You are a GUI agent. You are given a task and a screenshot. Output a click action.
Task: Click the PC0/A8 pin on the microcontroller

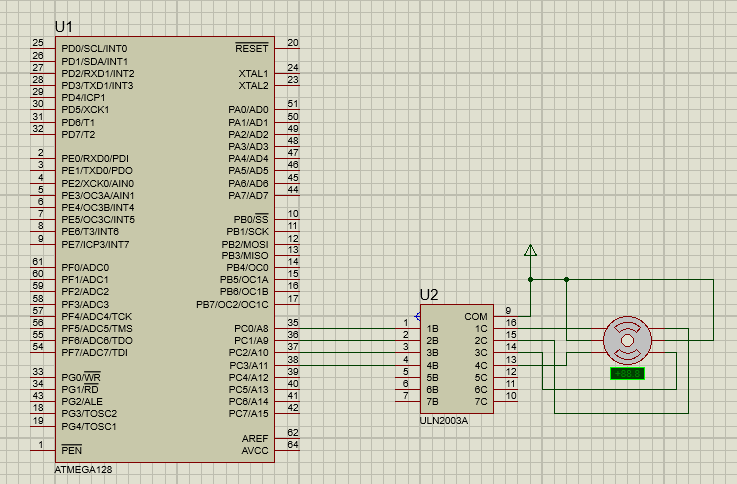point(249,328)
